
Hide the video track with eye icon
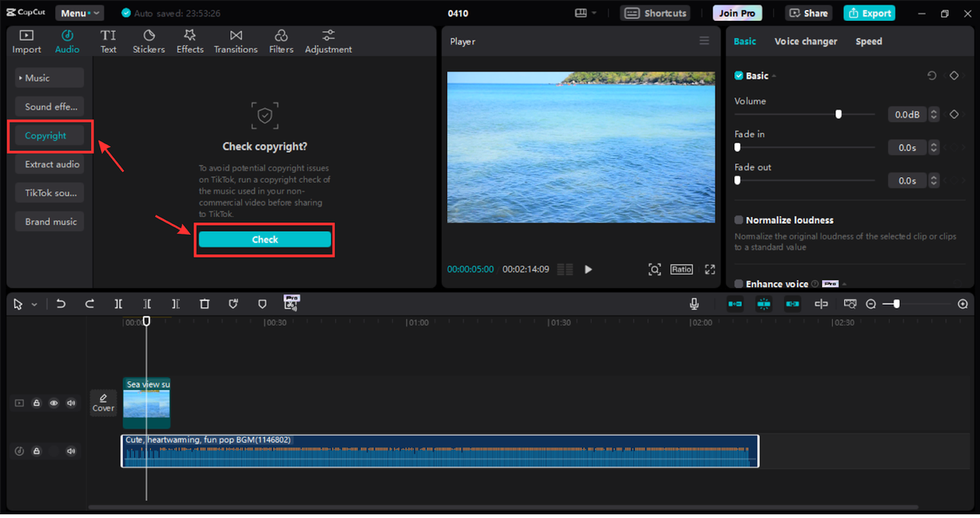[x=54, y=403]
